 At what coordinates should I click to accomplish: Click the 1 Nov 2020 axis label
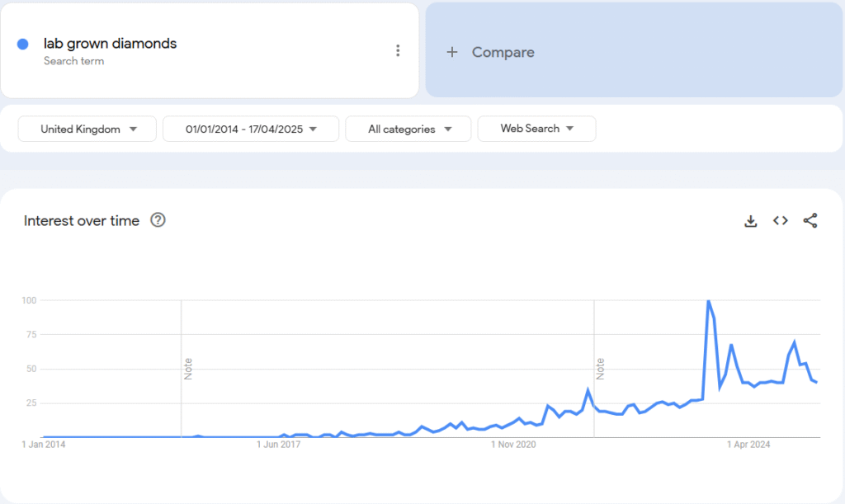[x=513, y=445]
